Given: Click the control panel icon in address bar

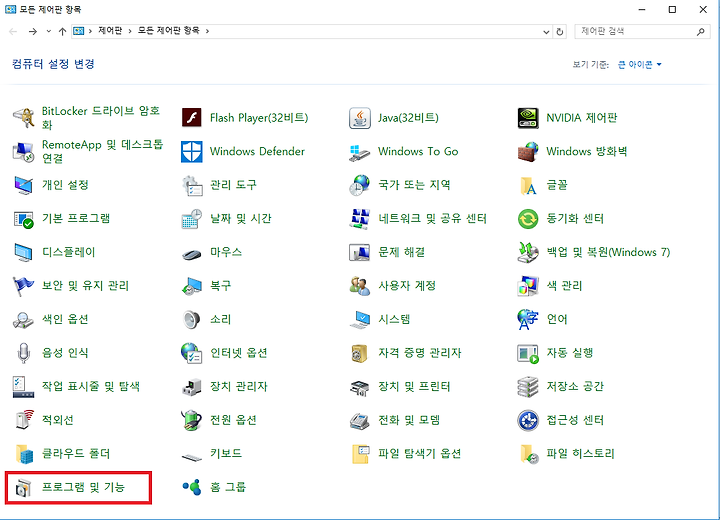Looking at the screenshot, I should coord(79,31).
